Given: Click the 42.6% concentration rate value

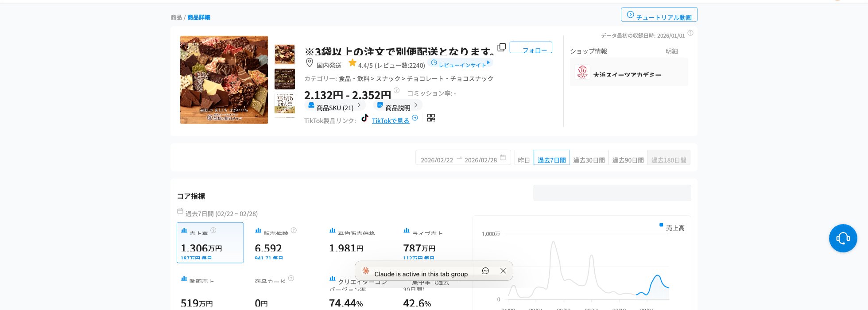Looking at the screenshot, I should (x=417, y=303).
